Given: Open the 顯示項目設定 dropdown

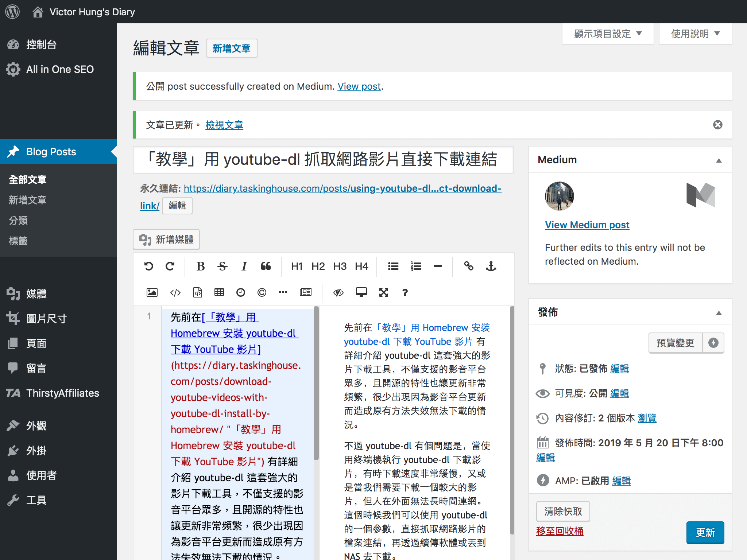Looking at the screenshot, I should coord(608,34).
